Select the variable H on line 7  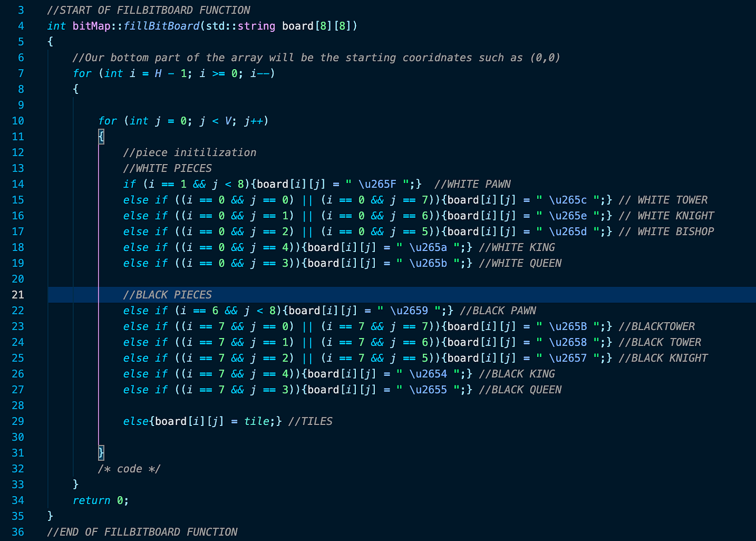[157, 73]
